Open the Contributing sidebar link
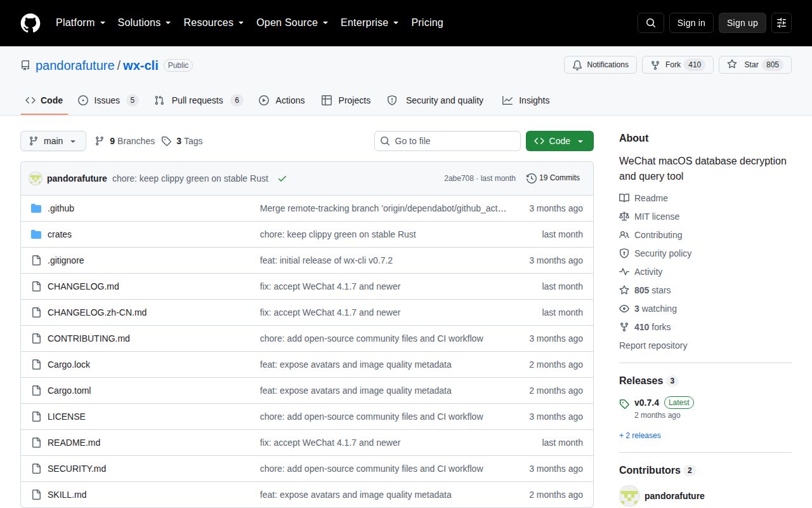The width and height of the screenshot is (812, 508). pyautogui.click(x=651, y=235)
